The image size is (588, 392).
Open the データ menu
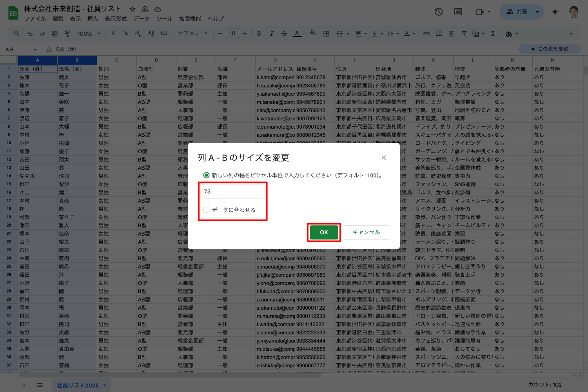(141, 18)
